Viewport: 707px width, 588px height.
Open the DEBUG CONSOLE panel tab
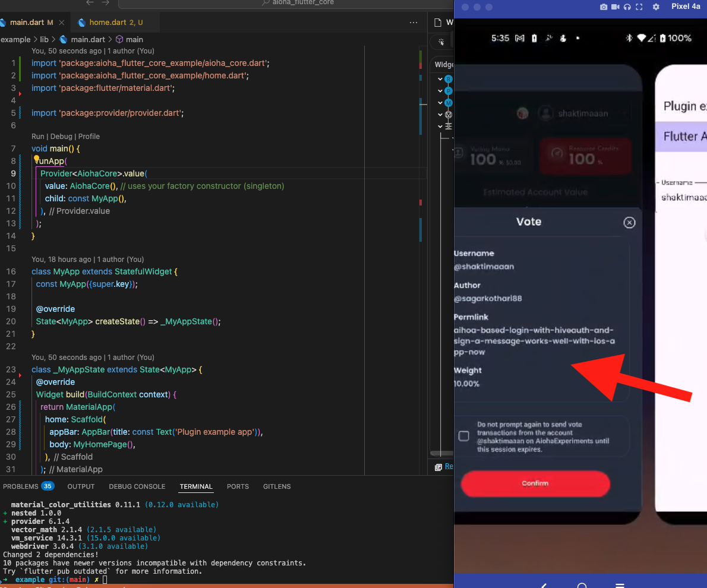[137, 486]
